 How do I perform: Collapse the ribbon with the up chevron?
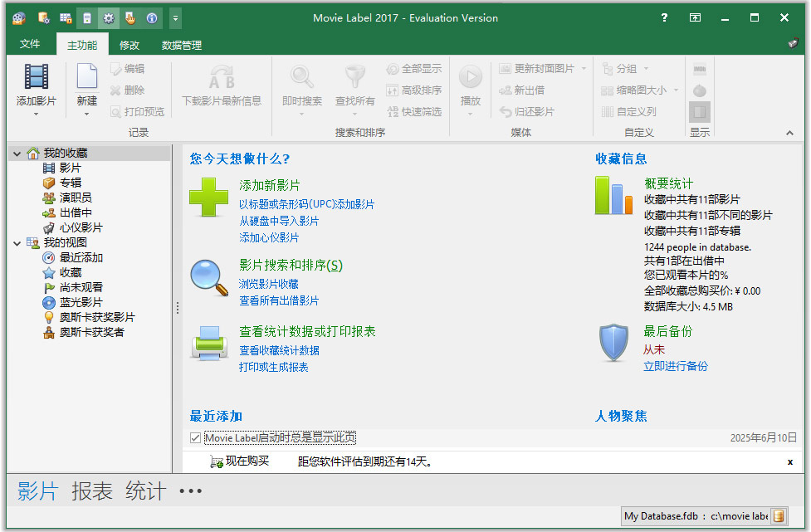[789, 133]
